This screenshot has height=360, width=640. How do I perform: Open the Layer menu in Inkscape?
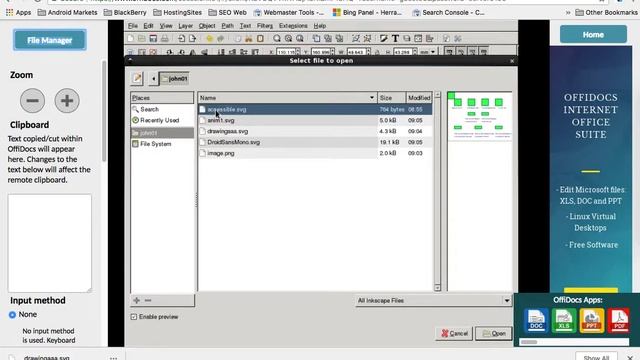click(185, 26)
